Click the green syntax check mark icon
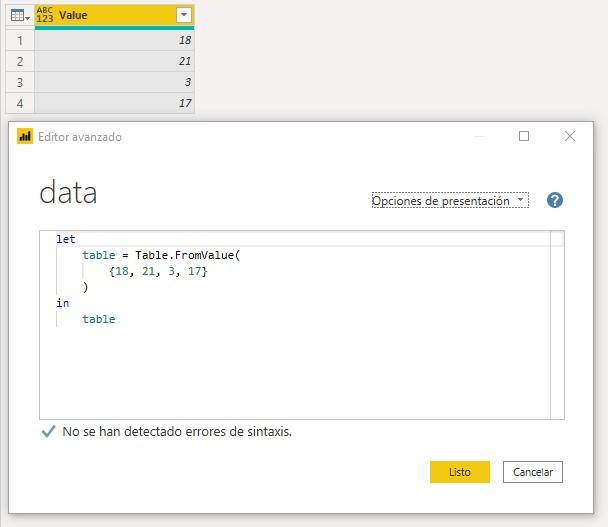This screenshot has width=608, height=527. [47, 432]
